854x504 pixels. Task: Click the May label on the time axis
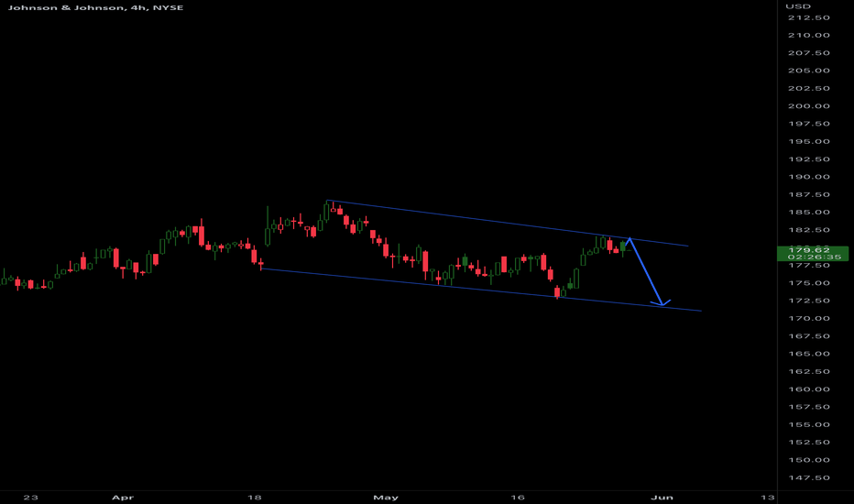click(x=386, y=498)
